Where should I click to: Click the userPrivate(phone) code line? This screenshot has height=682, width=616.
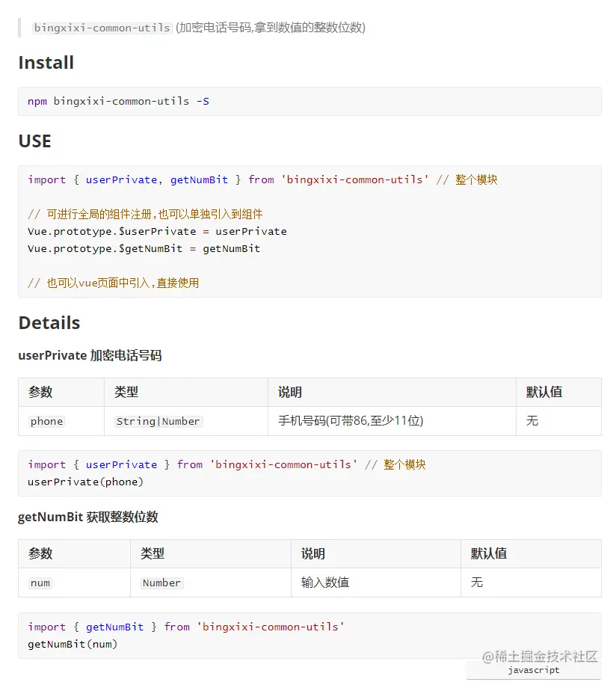coord(85,482)
